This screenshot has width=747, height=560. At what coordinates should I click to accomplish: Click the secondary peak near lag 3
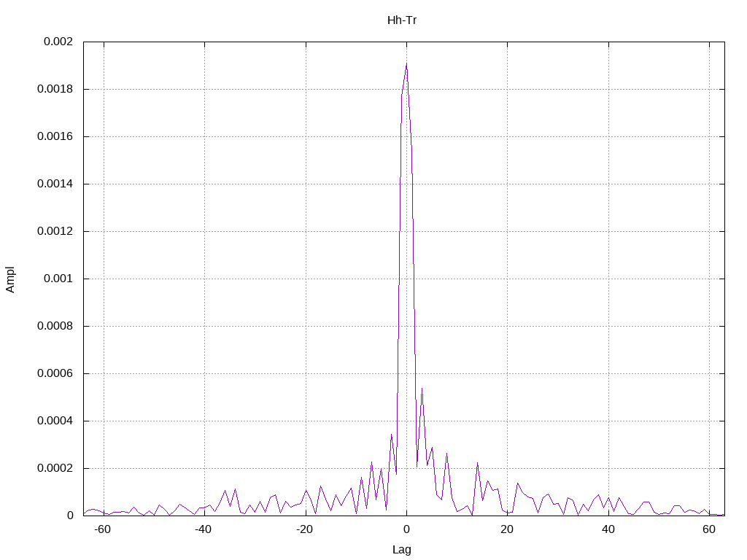422,389
